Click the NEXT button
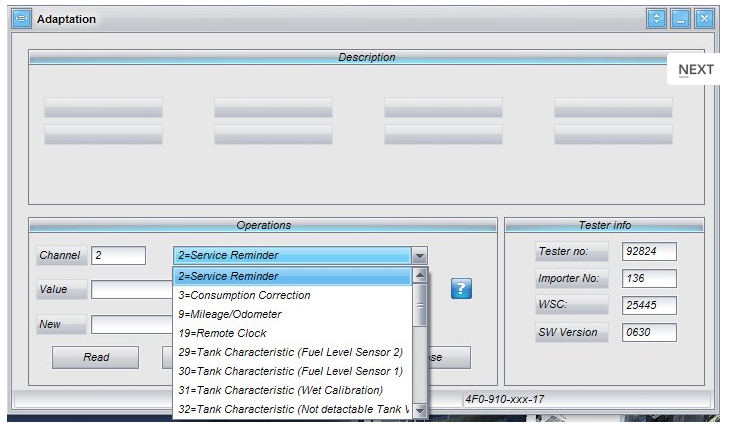This screenshot has width=729, height=427. [696, 69]
